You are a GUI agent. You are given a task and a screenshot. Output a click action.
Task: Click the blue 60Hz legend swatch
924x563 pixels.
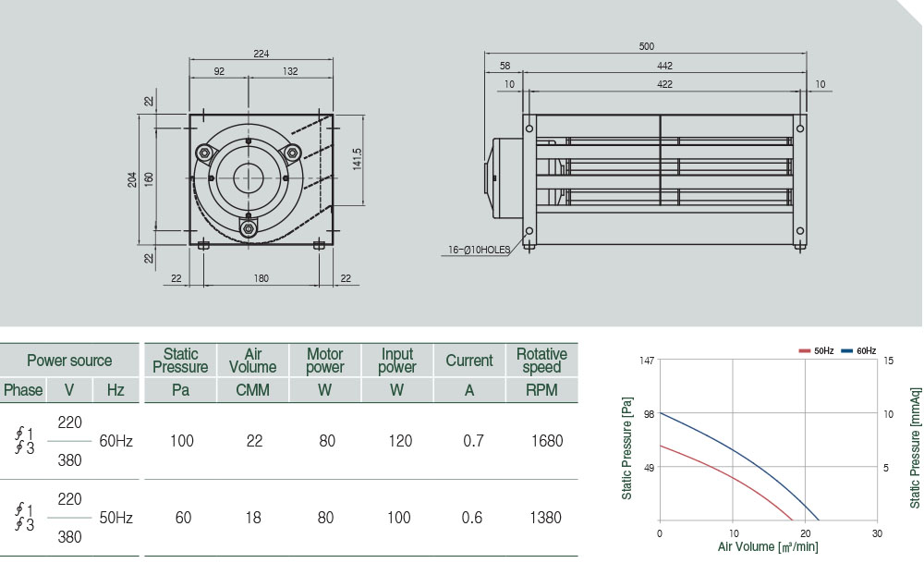tap(848, 351)
